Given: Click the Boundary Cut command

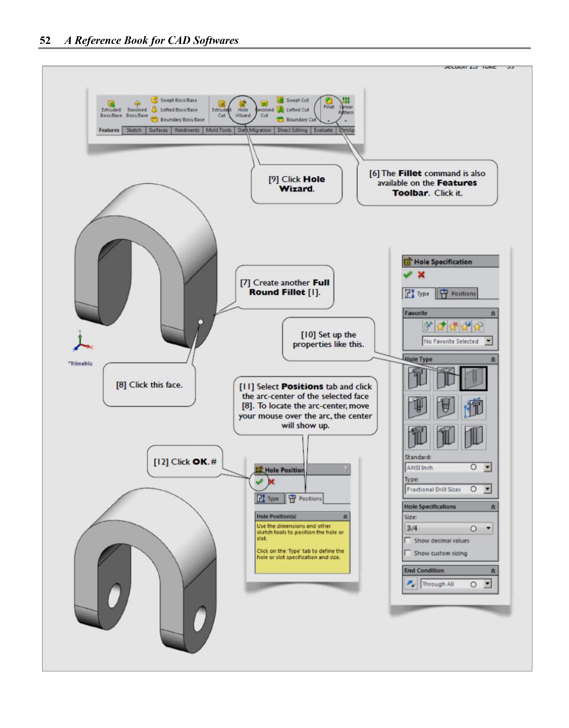Looking at the screenshot, I should click(297, 119).
